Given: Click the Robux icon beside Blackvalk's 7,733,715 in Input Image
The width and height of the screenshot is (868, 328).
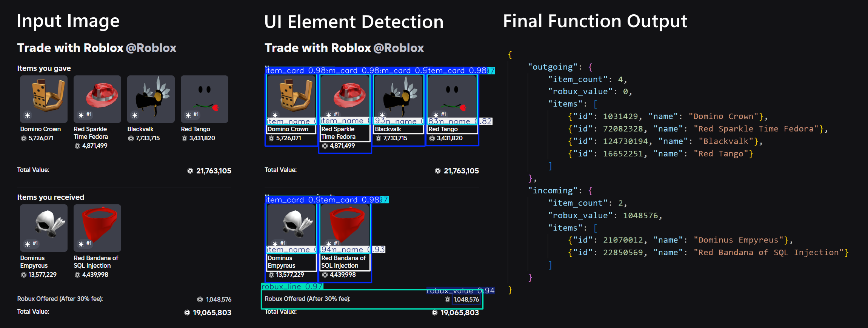Looking at the screenshot, I should (x=131, y=138).
